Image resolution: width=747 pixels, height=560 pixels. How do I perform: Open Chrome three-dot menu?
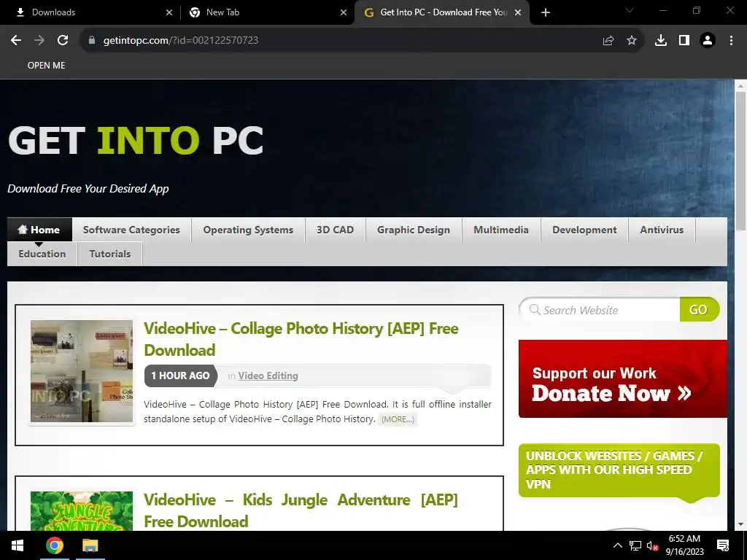pyautogui.click(x=731, y=41)
